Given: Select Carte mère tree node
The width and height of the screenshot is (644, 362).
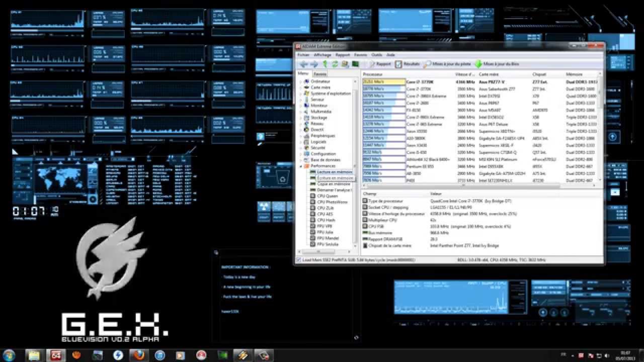Looking at the screenshot, I should (x=320, y=87).
